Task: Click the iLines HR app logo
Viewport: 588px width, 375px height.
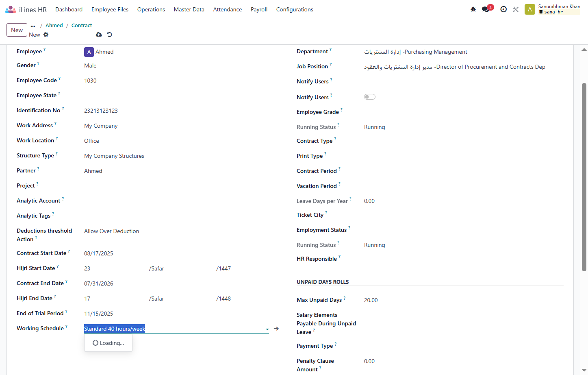Action: 11,9
